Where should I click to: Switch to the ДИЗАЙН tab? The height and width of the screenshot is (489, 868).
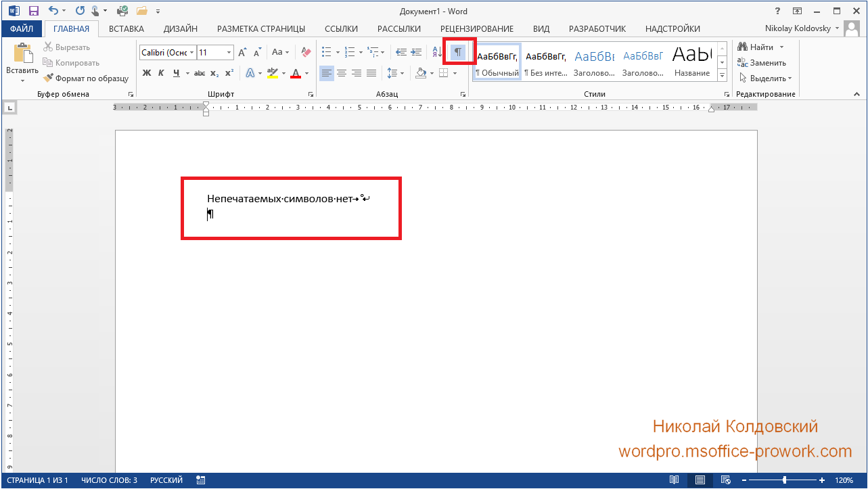(x=181, y=28)
